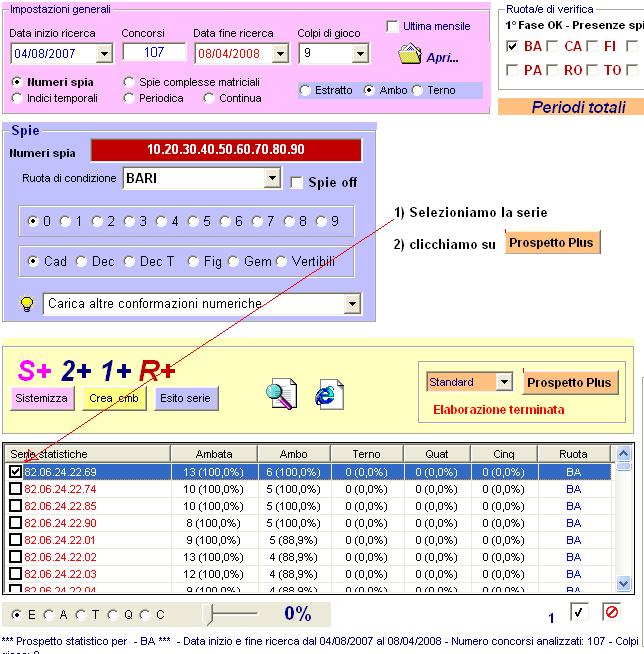Click the row text 82.06.24.22.85
The height and width of the screenshot is (654, 644).
tap(60, 506)
